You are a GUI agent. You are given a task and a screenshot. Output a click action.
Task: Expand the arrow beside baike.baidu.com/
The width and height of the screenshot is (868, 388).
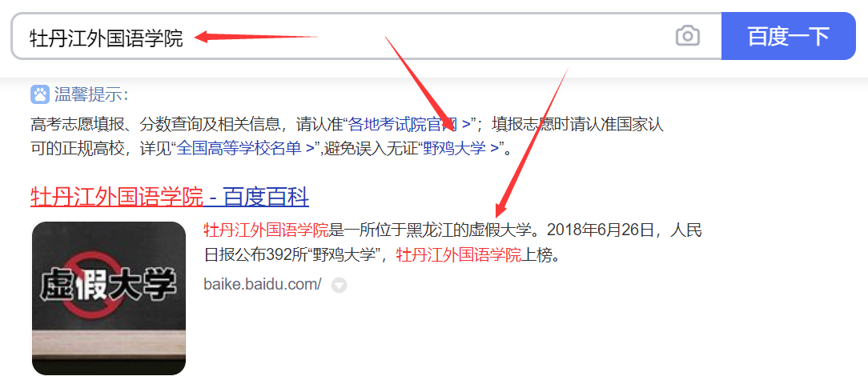[339, 285]
